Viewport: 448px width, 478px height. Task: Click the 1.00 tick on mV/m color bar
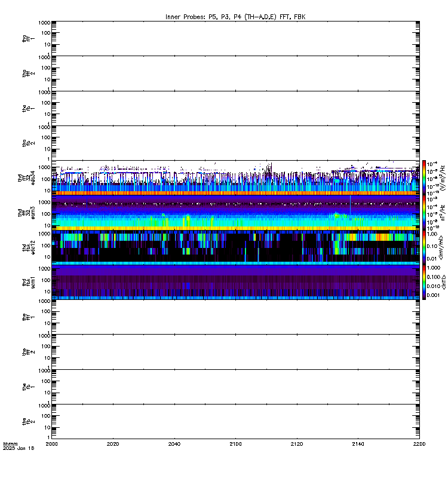(432, 234)
